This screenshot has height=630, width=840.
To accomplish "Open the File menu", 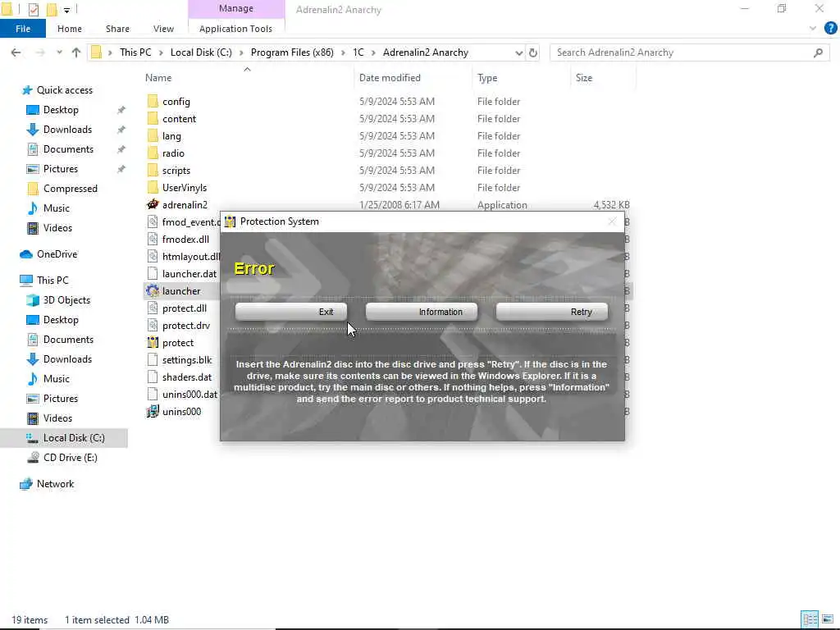I will click(22, 29).
